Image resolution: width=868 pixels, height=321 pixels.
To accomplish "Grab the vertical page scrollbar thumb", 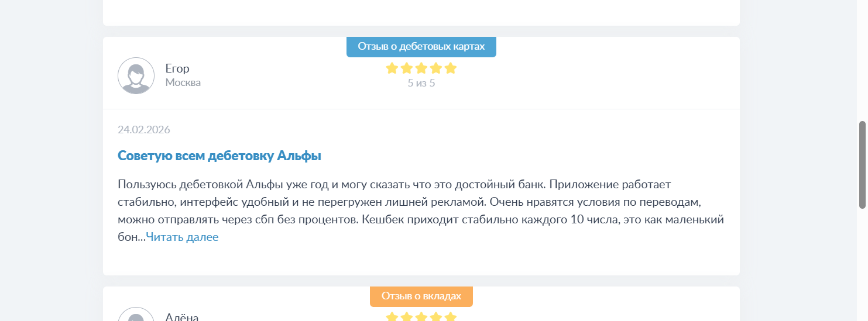I will [x=862, y=165].
